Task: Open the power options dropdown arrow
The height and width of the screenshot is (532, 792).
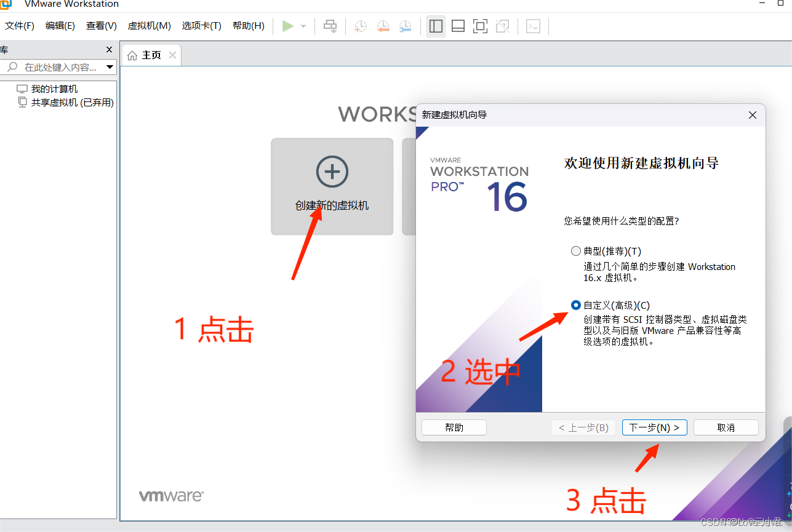Action: [x=303, y=26]
